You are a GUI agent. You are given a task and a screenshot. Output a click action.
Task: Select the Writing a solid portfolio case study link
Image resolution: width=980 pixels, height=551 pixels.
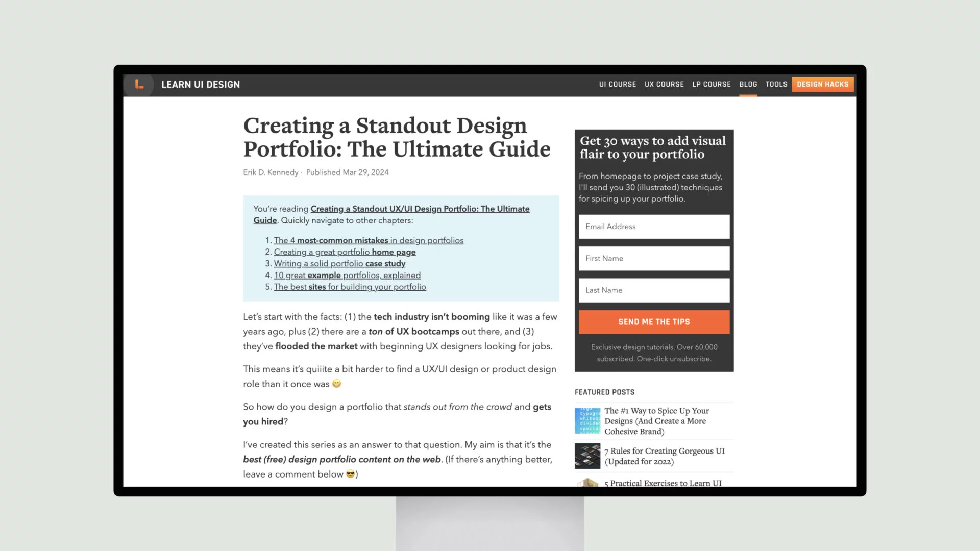coord(339,263)
